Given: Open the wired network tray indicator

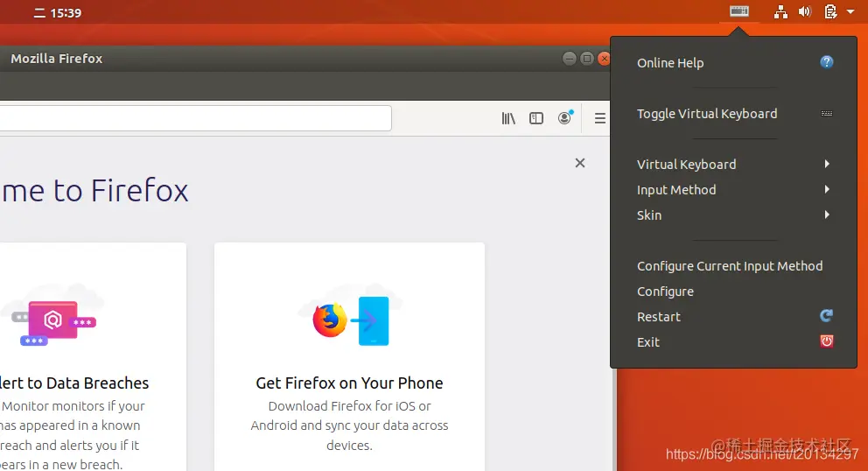Looking at the screenshot, I should click(x=780, y=11).
